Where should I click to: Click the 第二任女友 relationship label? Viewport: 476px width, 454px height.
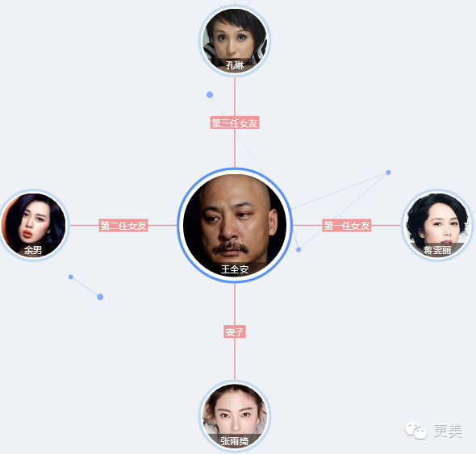[x=123, y=226]
